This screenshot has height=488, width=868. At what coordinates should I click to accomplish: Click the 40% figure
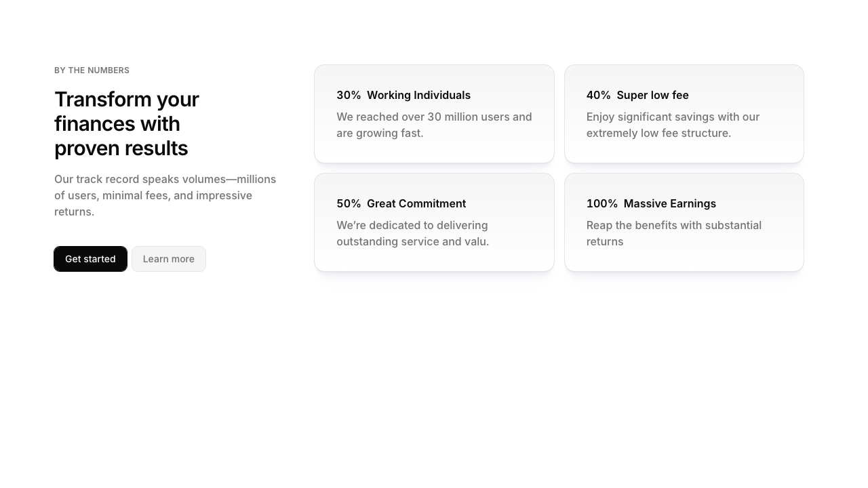[x=598, y=96]
